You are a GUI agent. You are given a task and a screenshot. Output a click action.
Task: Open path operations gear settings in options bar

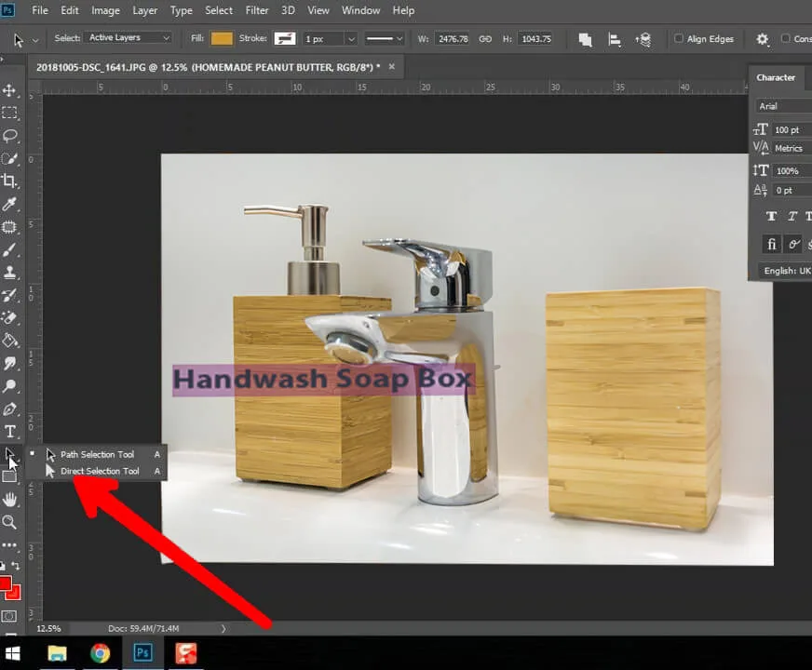(x=762, y=38)
